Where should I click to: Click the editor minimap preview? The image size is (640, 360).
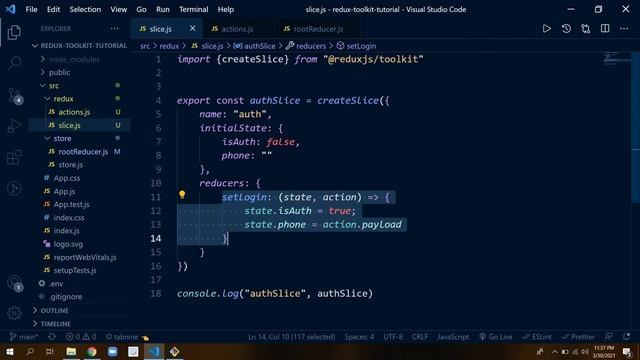tap(617, 58)
